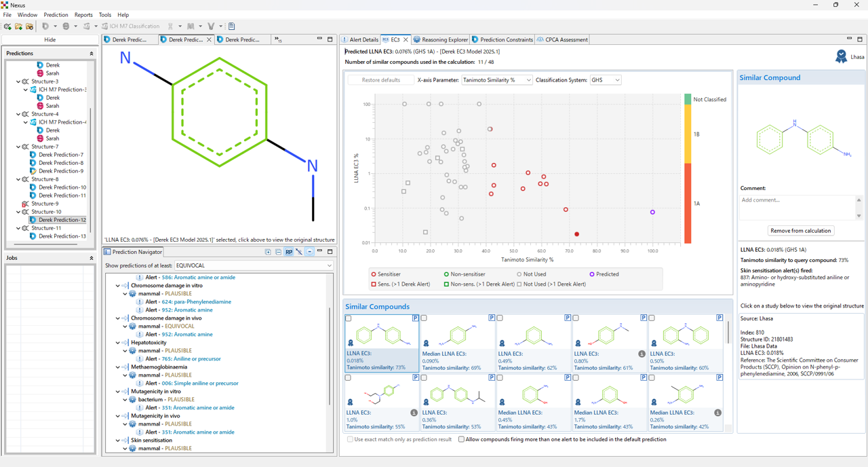Open the Reports menu
This screenshot has height=467, width=868.
click(83, 14)
